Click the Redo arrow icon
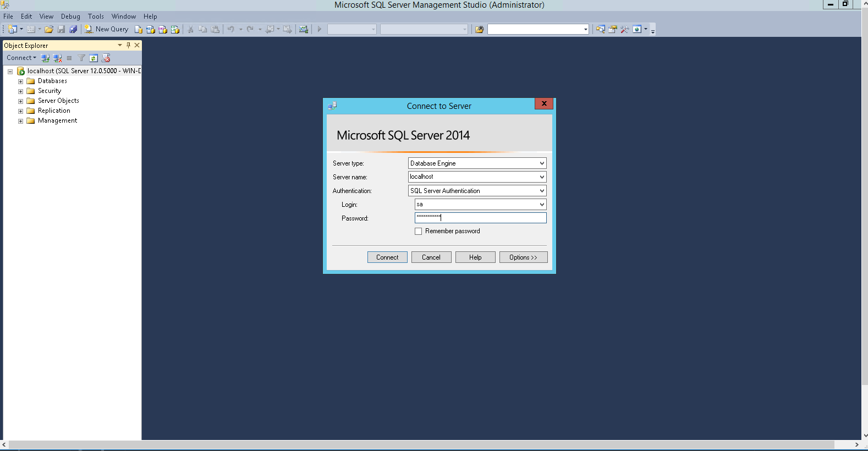868x451 pixels. (x=250, y=29)
